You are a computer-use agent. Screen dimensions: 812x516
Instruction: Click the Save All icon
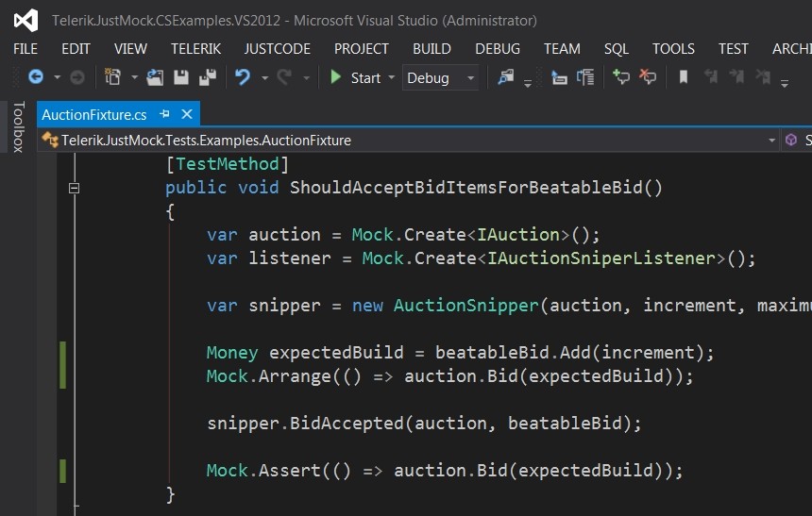(x=208, y=77)
